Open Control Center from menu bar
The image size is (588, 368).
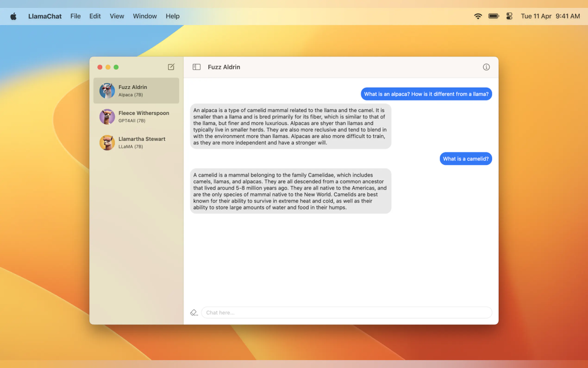coord(509,16)
